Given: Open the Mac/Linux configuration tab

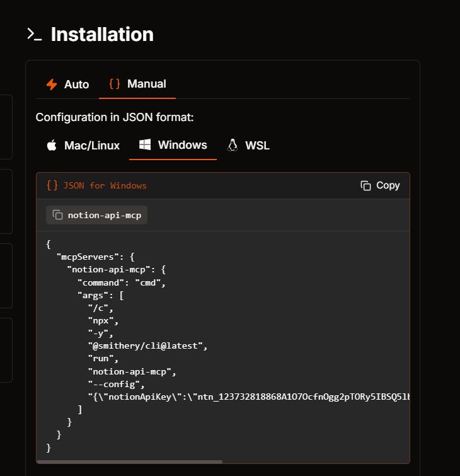Looking at the screenshot, I should pyautogui.click(x=83, y=146).
